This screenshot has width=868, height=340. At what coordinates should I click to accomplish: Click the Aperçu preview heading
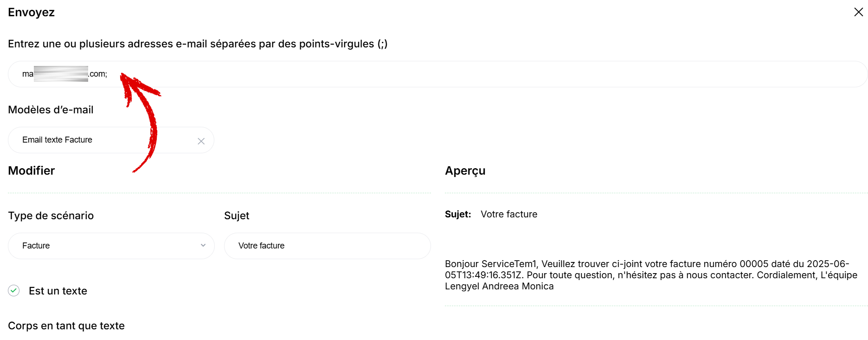click(x=465, y=171)
